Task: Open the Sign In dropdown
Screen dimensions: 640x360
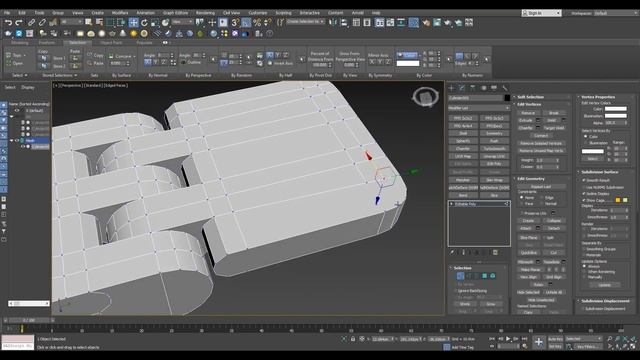Action: click(x=541, y=13)
